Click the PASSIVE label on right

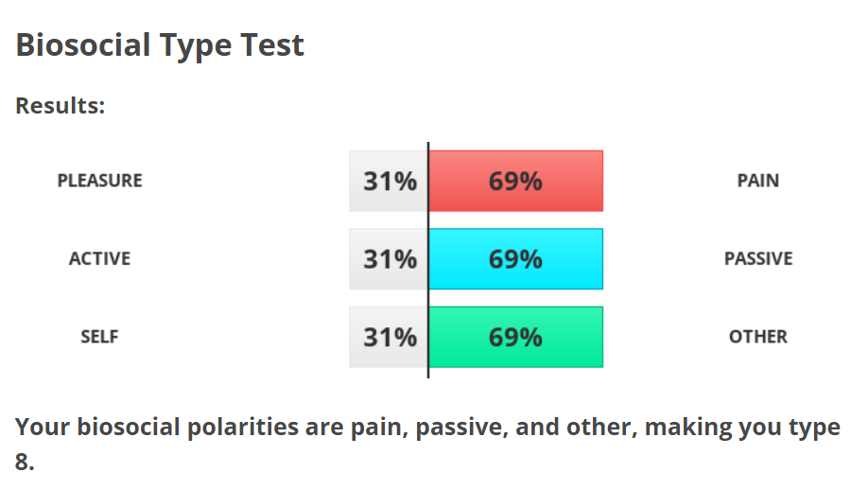pyautogui.click(x=757, y=258)
